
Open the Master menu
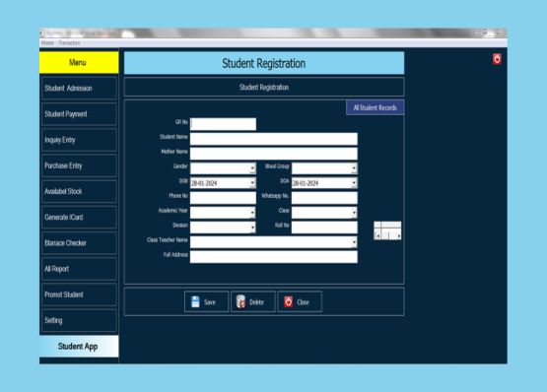tap(47, 42)
